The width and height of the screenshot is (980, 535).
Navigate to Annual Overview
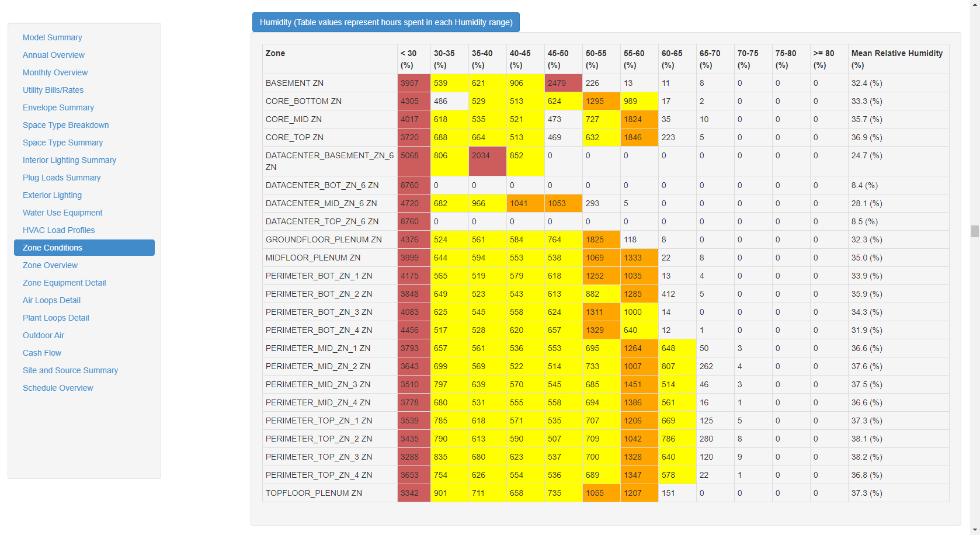(53, 55)
